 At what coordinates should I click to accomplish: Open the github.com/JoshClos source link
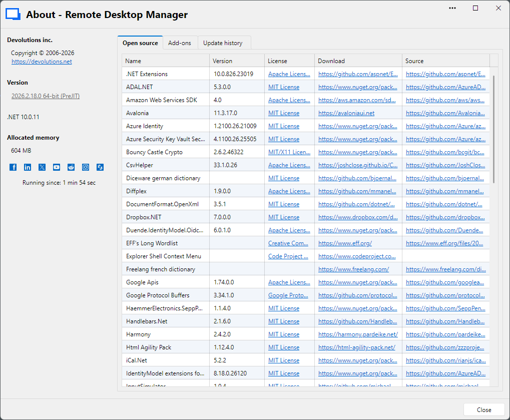[445, 165]
